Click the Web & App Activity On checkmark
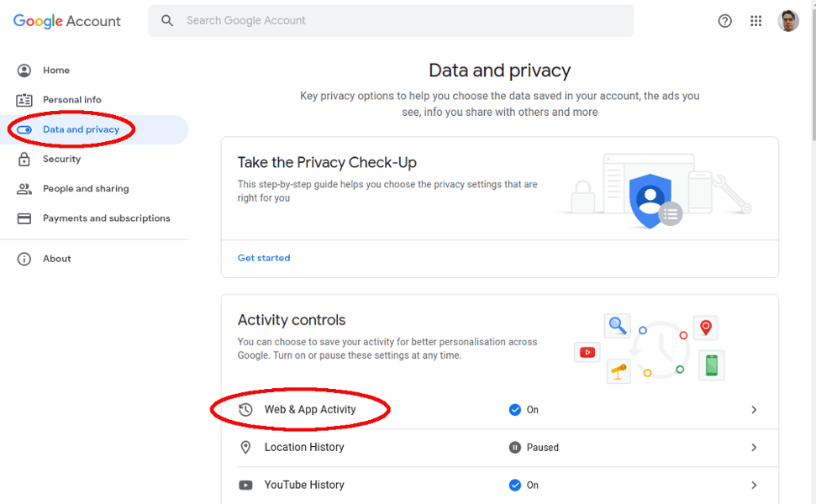816x504 pixels. pos(514,410)
